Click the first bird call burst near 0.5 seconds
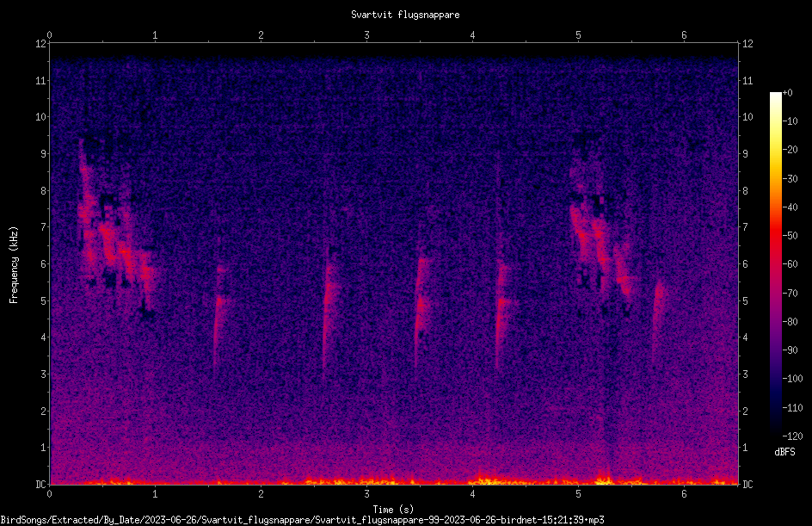The image size is (812, 526). pyautogui.click(x=115, y=228)
